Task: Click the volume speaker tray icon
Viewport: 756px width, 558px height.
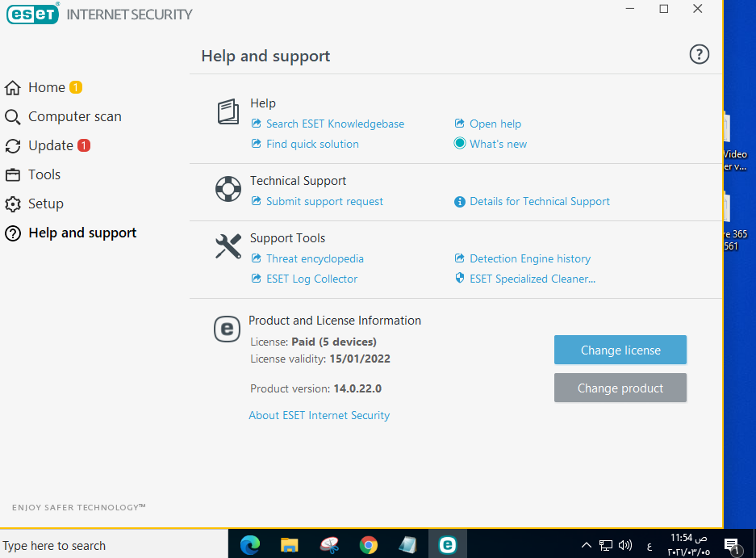Action: pyautogui.click(x=624, y=545)
